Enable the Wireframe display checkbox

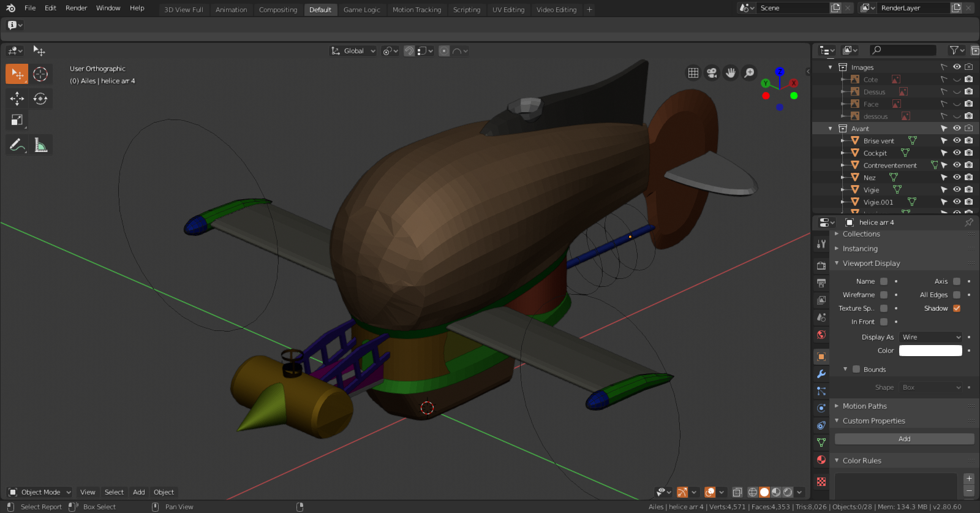coord(884,295)
